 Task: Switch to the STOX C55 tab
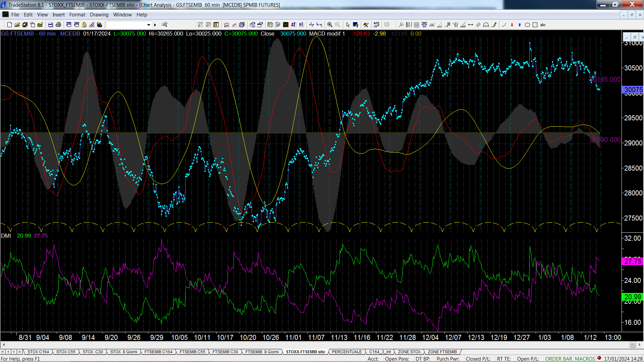coord(66,352)
